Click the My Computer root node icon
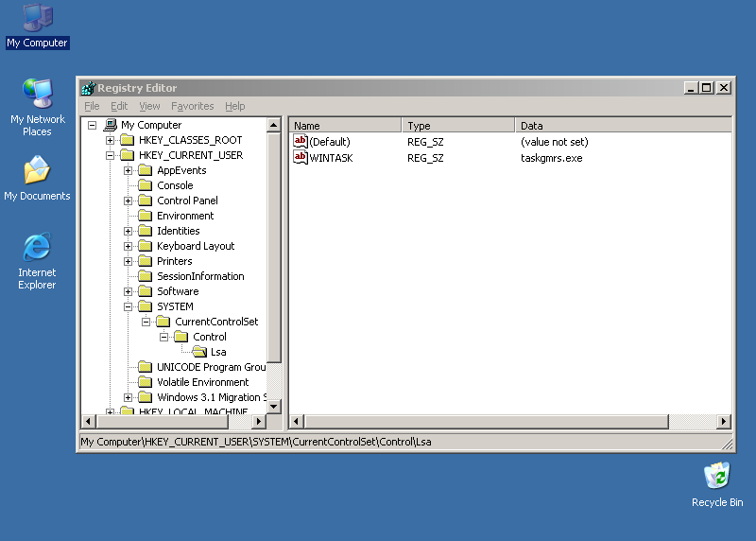The image size is (756, 541). coord(111,125)
